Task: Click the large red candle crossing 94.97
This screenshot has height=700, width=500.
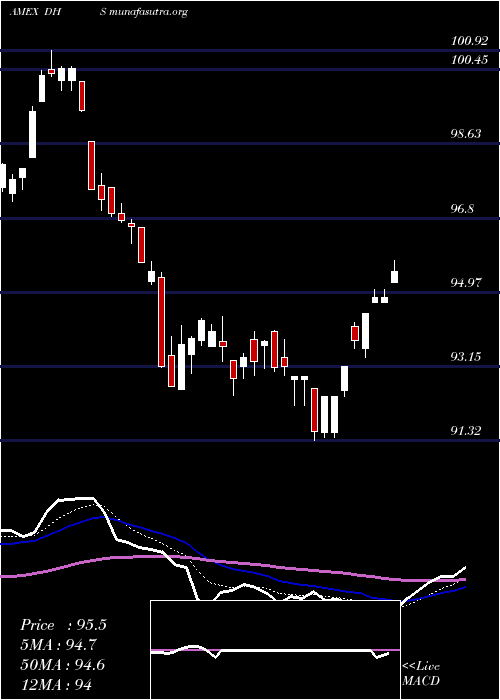Action: 161,321
